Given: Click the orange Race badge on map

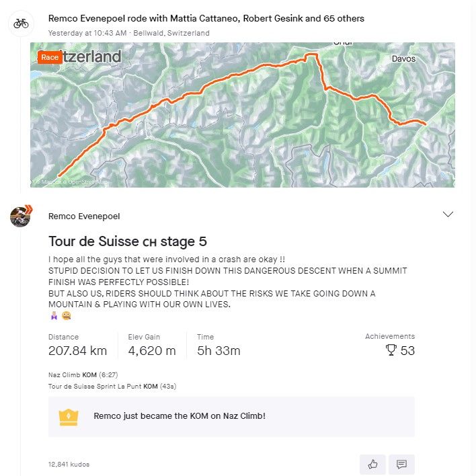Looking at the screenshot, I should click(50, 57).
